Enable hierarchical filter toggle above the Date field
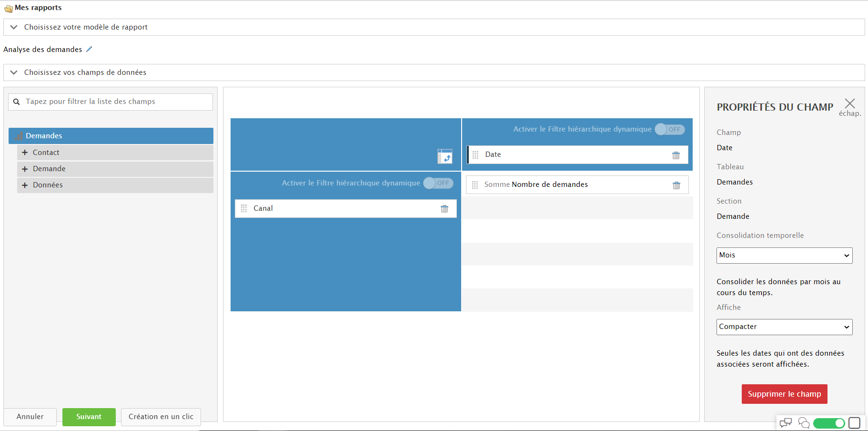 (669, 129)
